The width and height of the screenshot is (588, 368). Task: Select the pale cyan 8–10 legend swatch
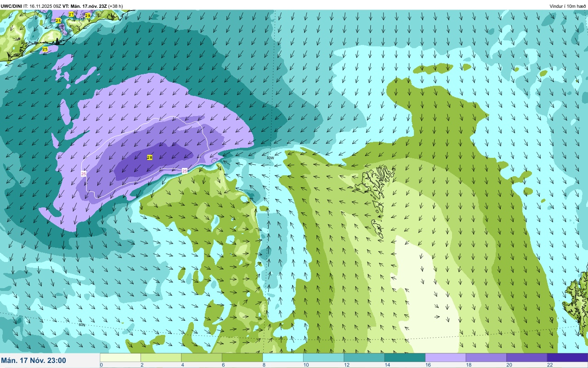point(283,357)
